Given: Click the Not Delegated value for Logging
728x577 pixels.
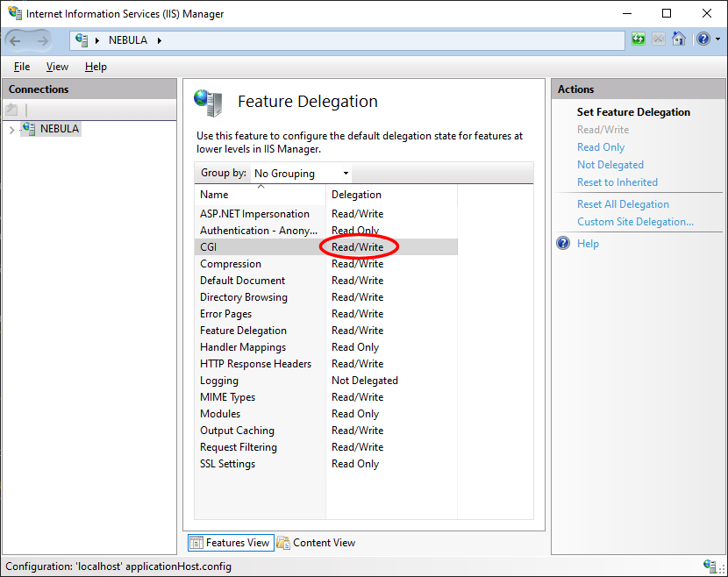Looking at the screenshot, I should tap(365, 381).
